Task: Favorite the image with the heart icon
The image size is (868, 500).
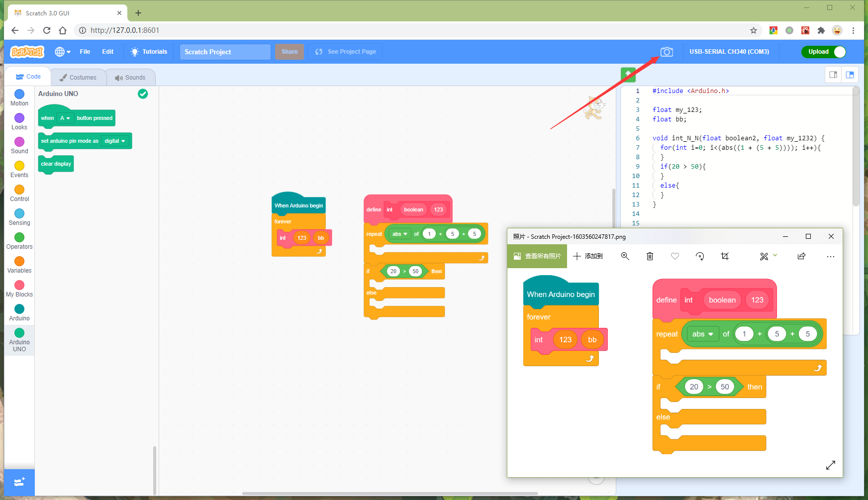Action: click(x=675, y=256)
